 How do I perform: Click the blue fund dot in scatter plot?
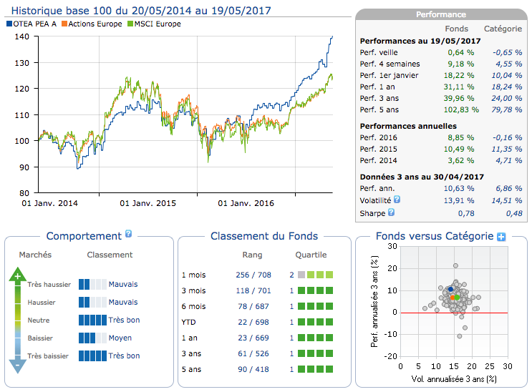point(450,290)
